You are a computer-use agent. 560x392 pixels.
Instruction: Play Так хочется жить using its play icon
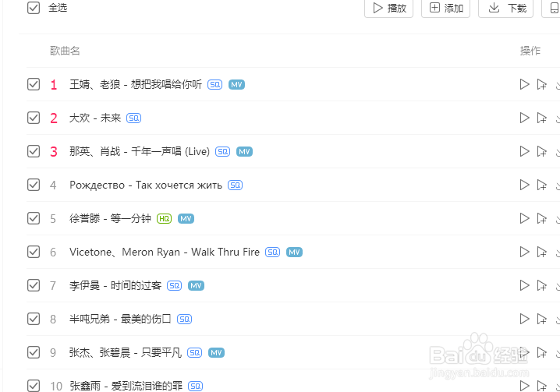(x=524, y=185)
